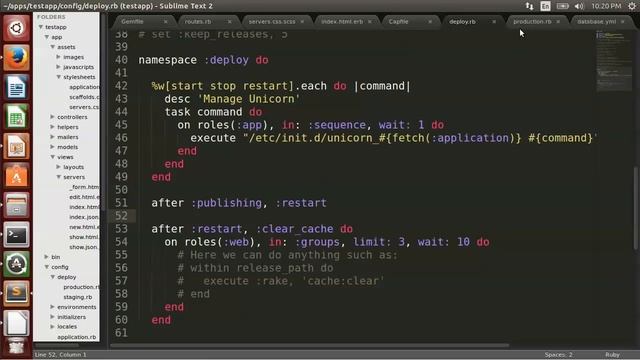
Task: Expand the models folder
Action: [x=53, y=147]
